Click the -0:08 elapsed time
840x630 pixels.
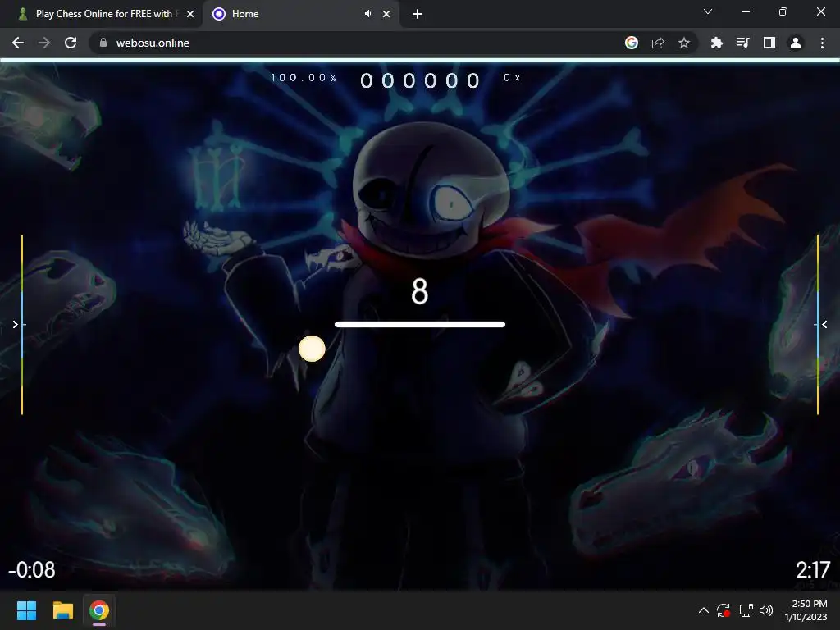32,570
